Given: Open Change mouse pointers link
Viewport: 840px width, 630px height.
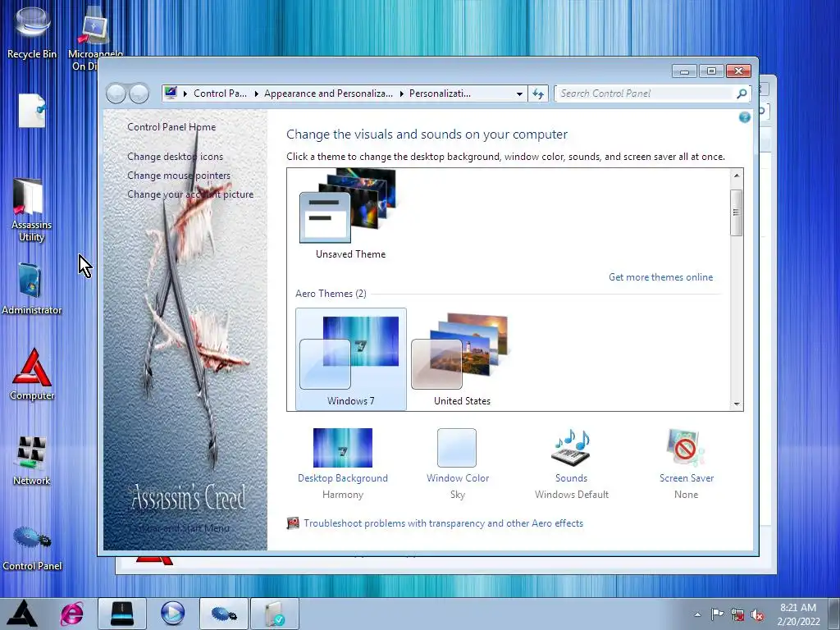Looking at the screenshot, I should (179, 176).
